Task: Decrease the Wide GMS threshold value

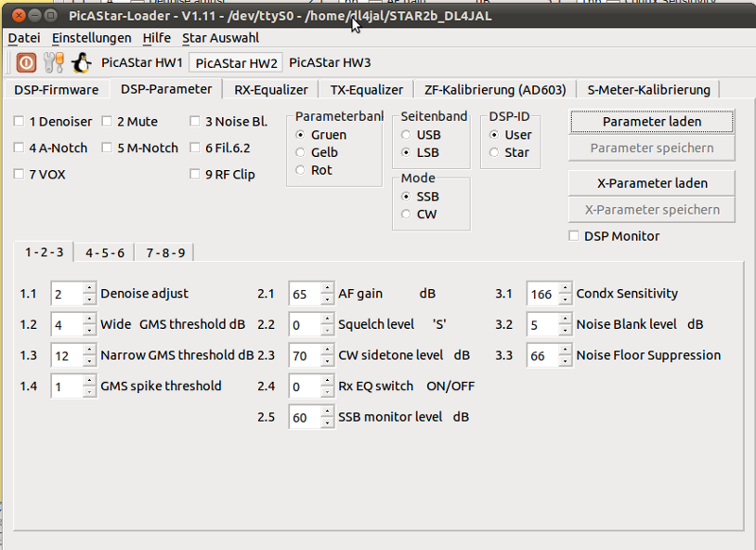Action: point(89,330)
